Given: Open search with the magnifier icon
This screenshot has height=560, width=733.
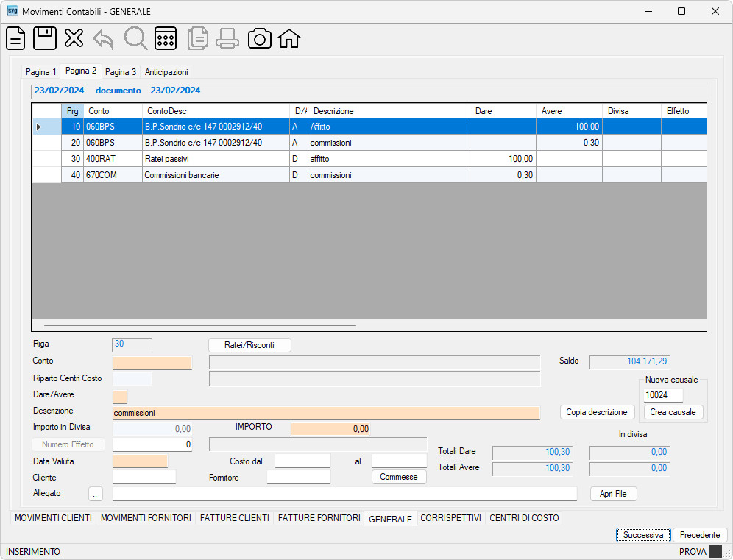Looking at the screenshot, I should (x=135, y=38).
